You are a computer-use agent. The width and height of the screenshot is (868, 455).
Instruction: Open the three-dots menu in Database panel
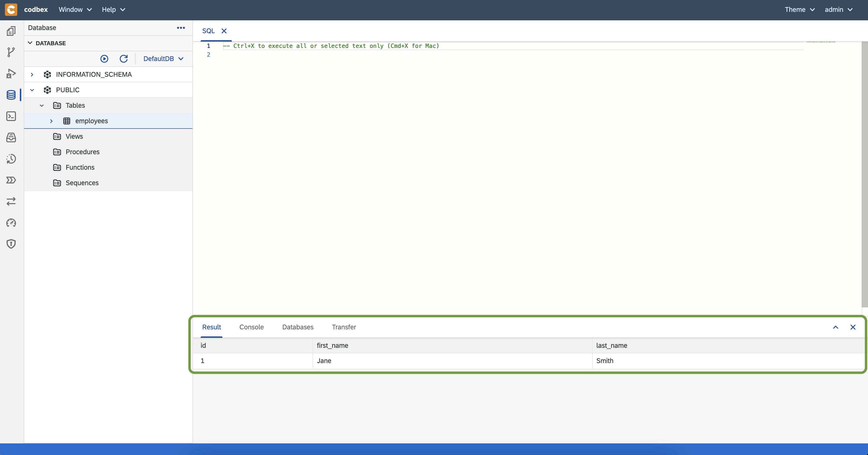(x=181, y=28)
